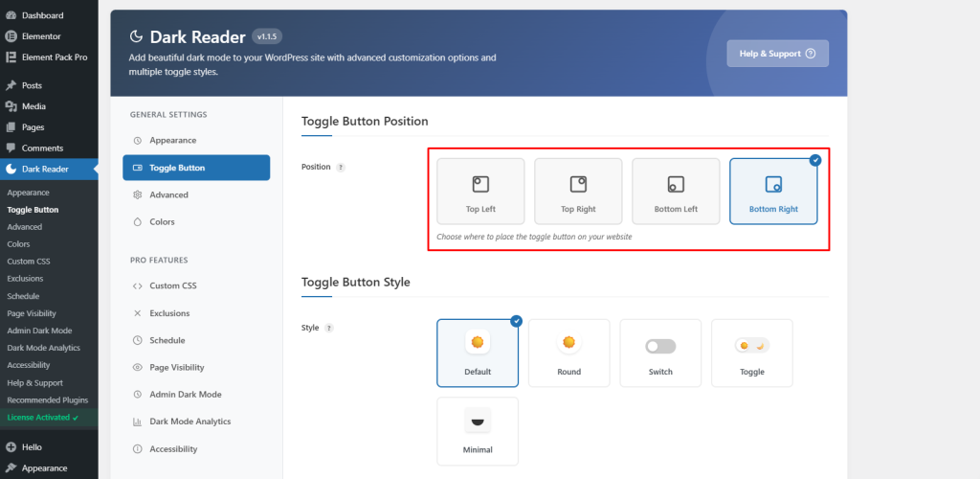Click the Element Pack Pro icon
Viewport: 980px width, 479px height.
11,57
